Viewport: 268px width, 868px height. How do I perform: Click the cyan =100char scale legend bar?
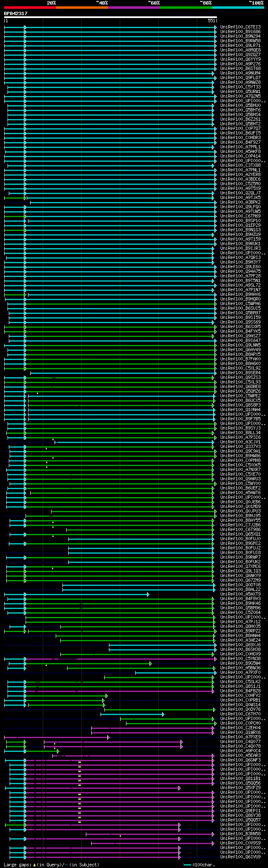[x=188, y=865]
